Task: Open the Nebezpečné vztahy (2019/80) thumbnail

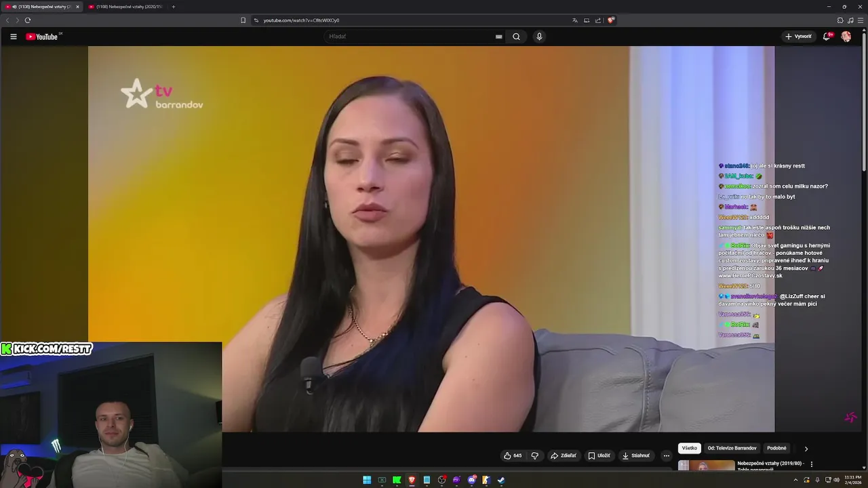Action: coord(706,465)
